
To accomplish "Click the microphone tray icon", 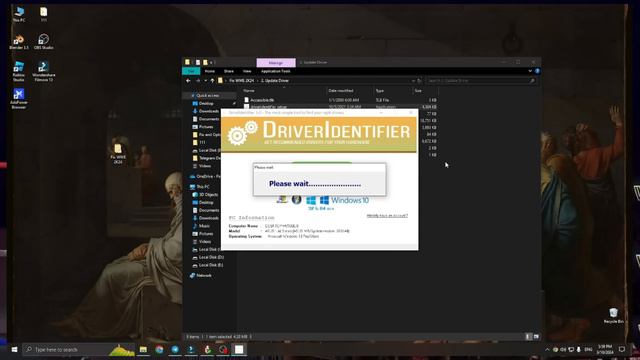I will click(579, 349).
